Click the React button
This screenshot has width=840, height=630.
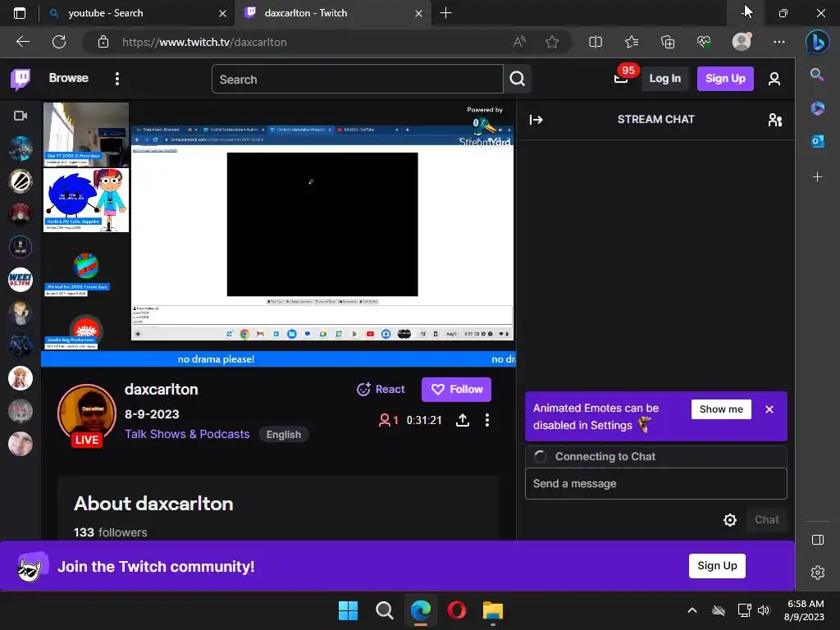[x=381, y=390]
